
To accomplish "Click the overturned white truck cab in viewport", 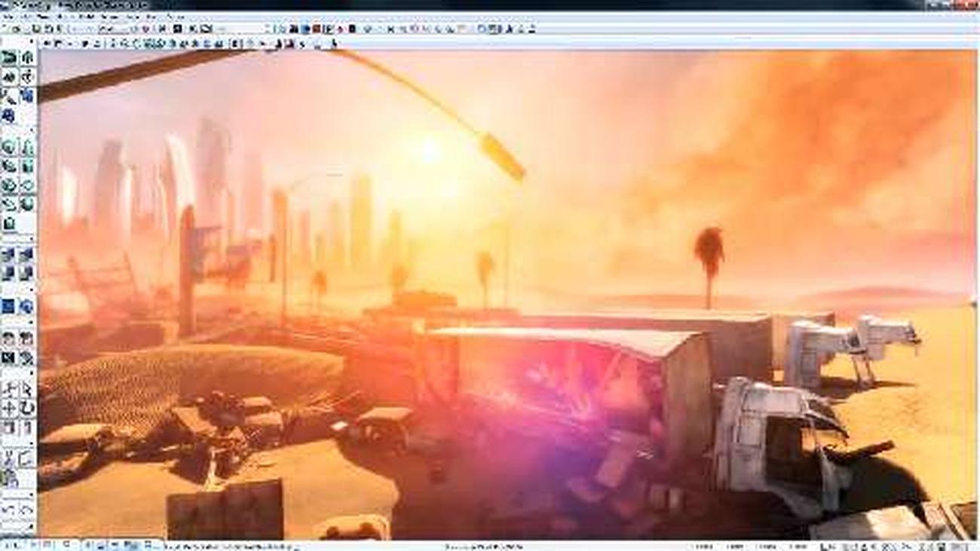I will coord(769,437).
